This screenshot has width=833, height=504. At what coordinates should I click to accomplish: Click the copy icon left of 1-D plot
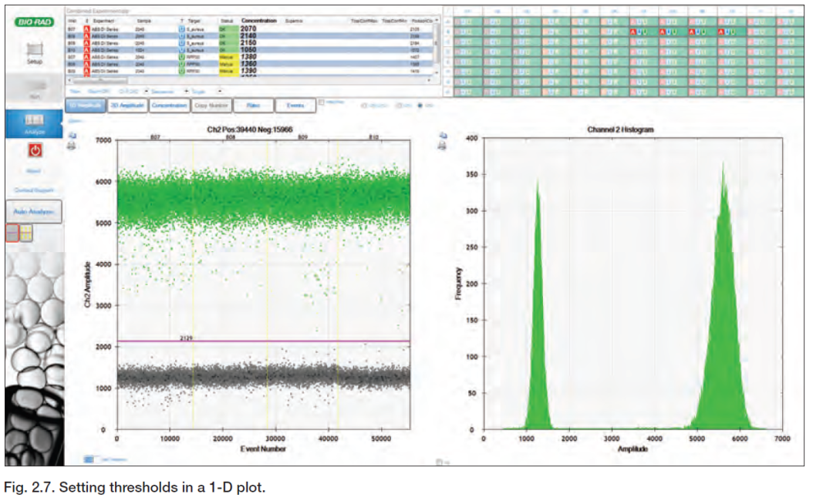pos(73,134)
